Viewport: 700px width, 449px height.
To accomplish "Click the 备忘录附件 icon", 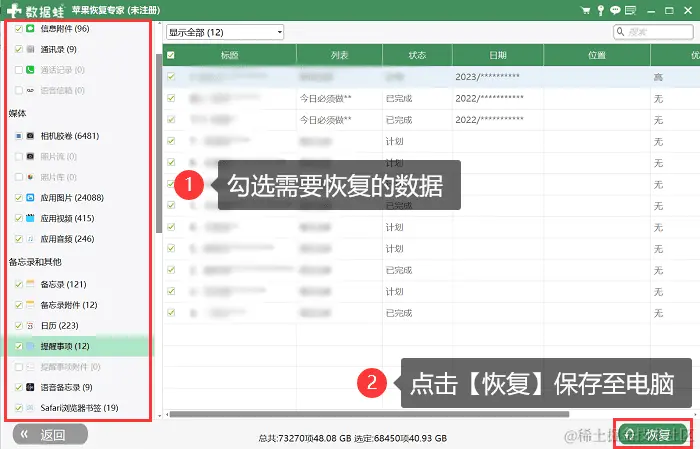I will pos(30,305).
